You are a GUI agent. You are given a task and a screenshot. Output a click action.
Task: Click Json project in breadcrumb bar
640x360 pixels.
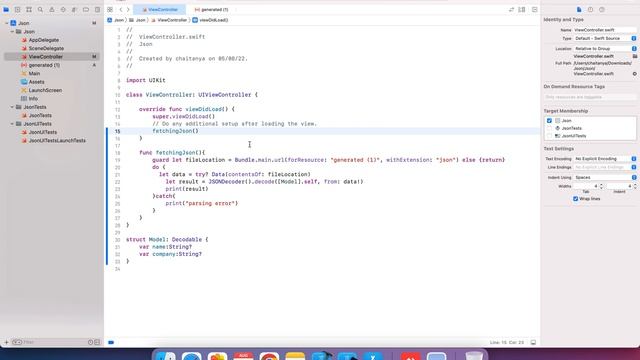click(116, 20)
